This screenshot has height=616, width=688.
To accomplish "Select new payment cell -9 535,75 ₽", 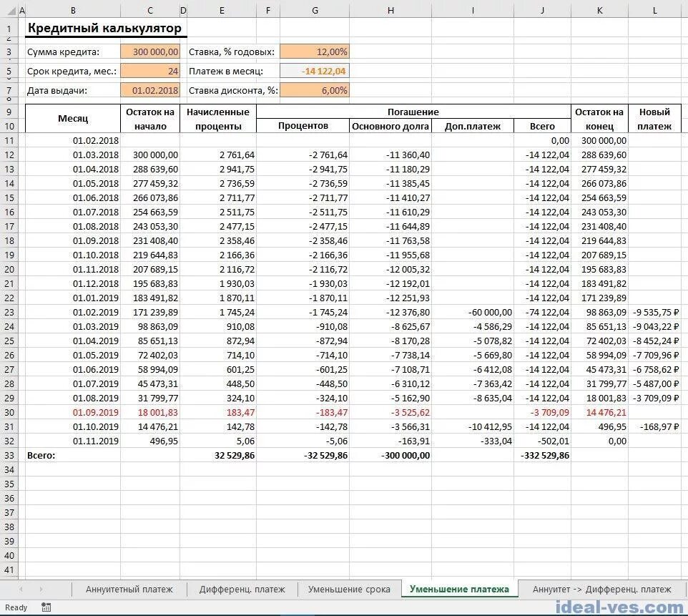I will click(654, 312).
